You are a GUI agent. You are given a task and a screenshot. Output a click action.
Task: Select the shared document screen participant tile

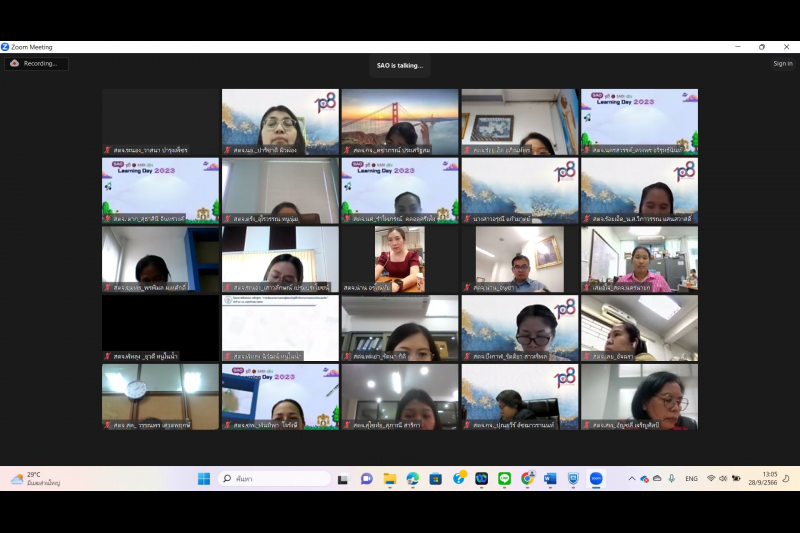(x=279, y=327)
